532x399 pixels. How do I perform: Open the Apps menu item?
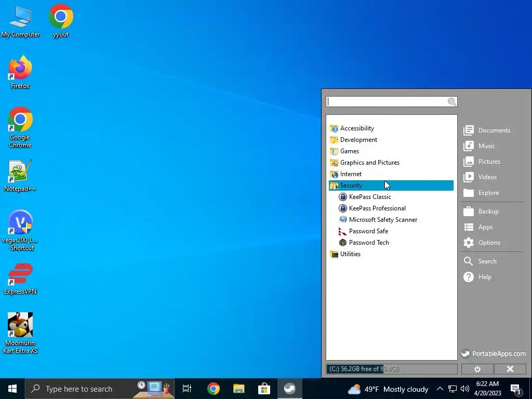click(478, 227)
